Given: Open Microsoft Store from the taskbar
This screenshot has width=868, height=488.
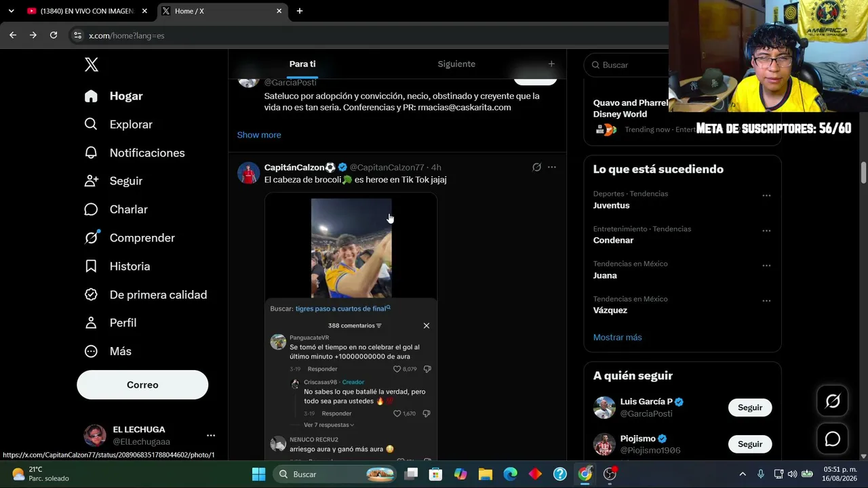Looking at the screenshot, I should tap(435, 474).
